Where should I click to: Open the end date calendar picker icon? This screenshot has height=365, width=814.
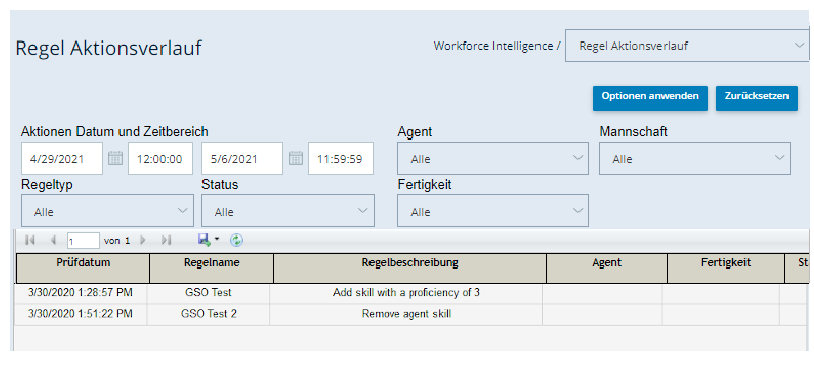(295, 158)
